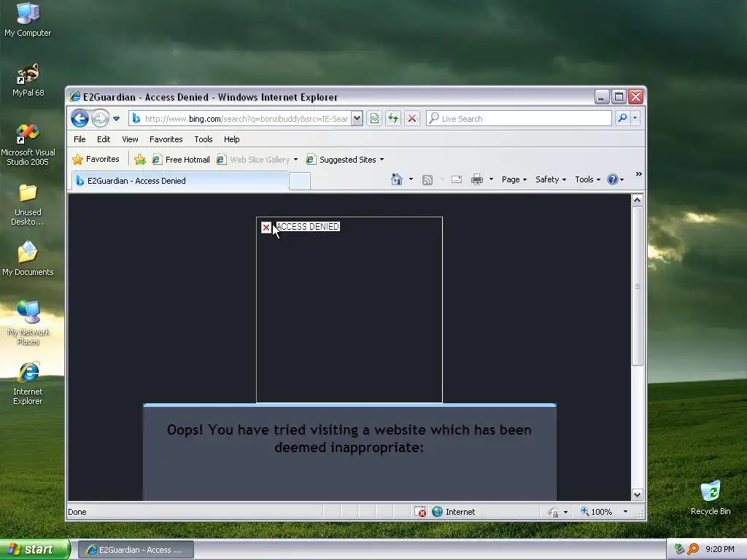Open the File menu
Viewport: 747px width, 560px height.
[x=80, y=139]
